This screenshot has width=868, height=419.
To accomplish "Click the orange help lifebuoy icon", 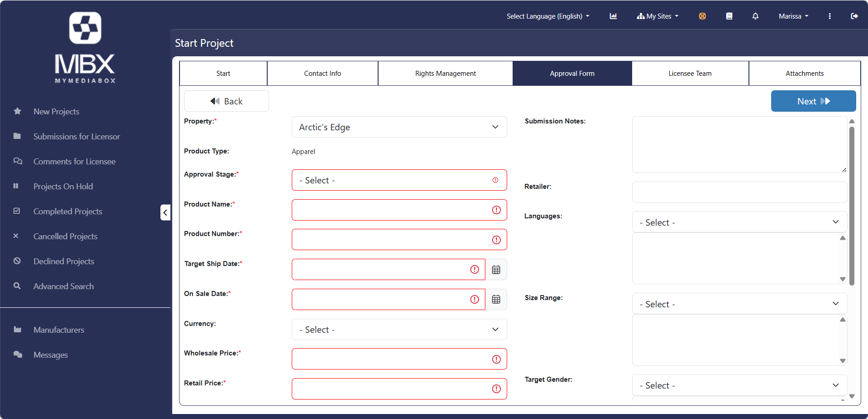I will tap(702, 16).
